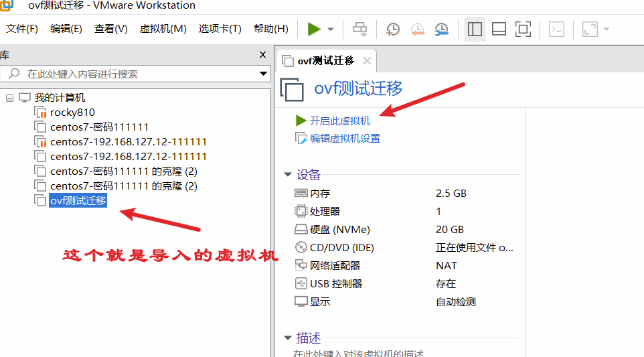644x357 pixels.
Task: Click the 网络适配器 device row
Action: click(405, 265)
